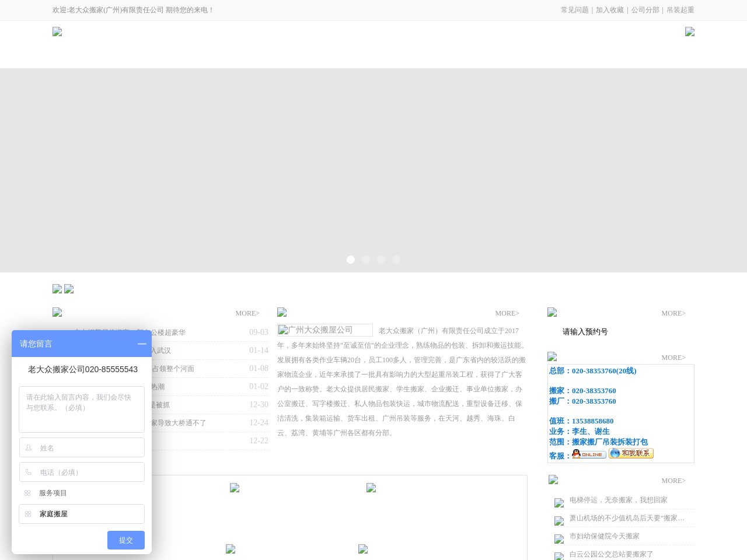Open 公司分部 in the top navigation

coord(645,10)
